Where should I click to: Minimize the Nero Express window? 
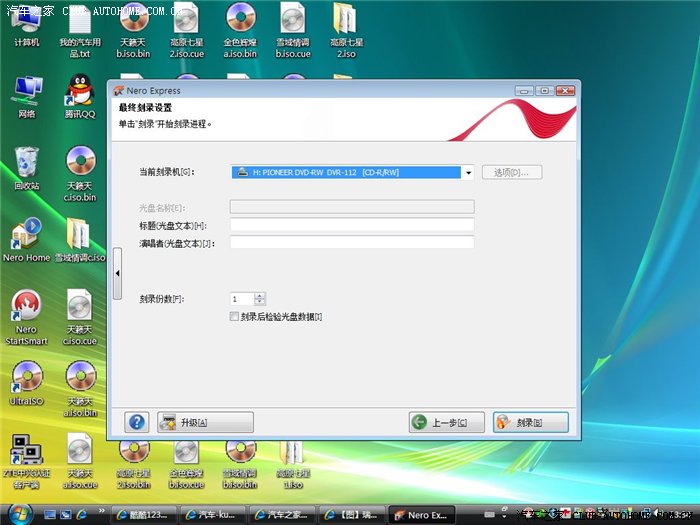[524, 91]
